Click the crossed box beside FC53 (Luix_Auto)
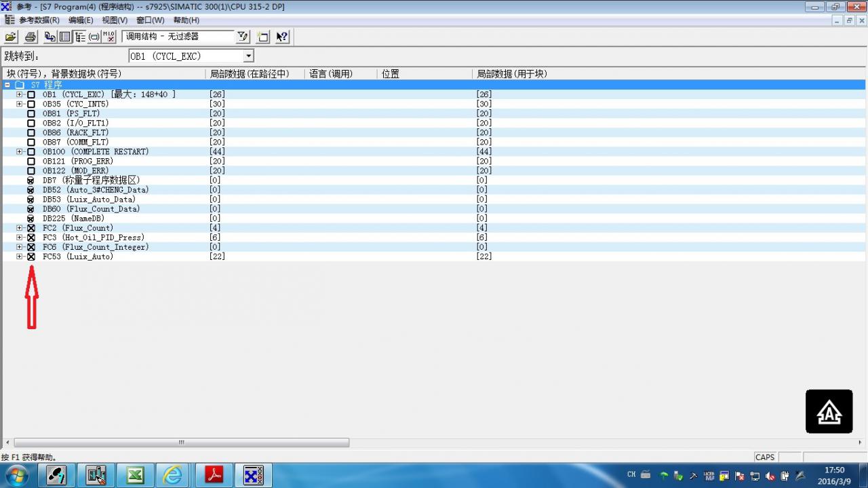 pos(31,257)
